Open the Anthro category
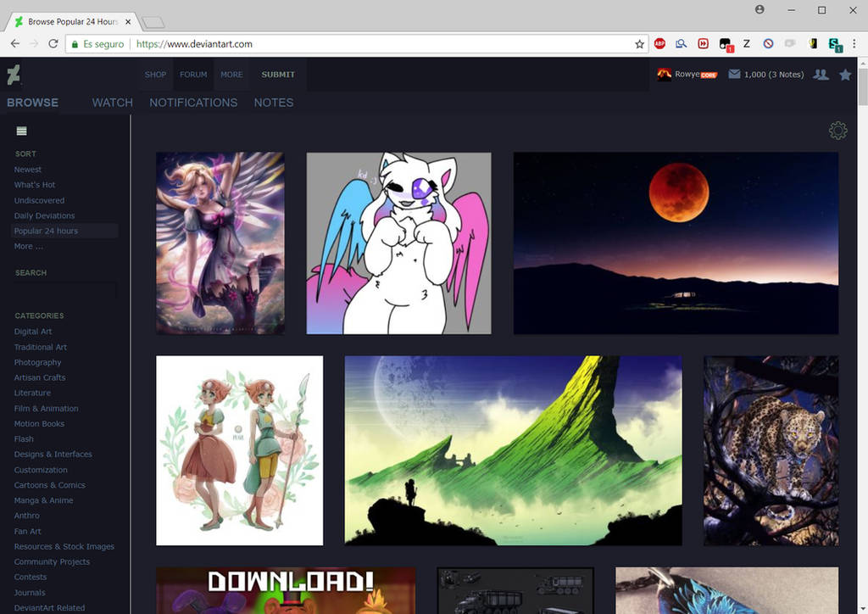 [26, 516]
